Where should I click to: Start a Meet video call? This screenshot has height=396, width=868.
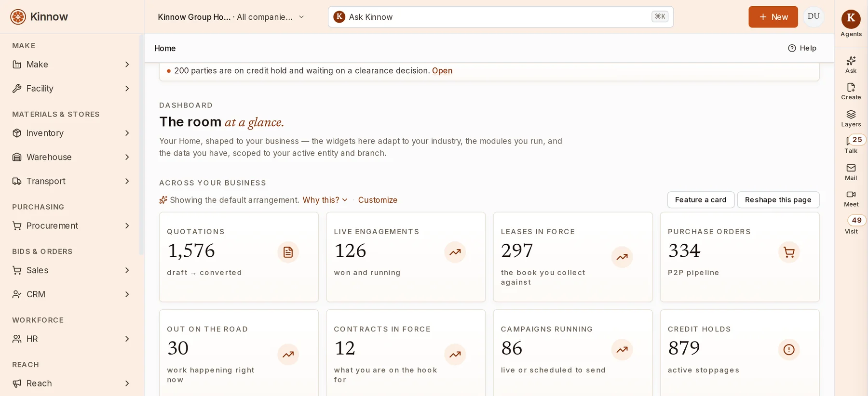[851, 198]
